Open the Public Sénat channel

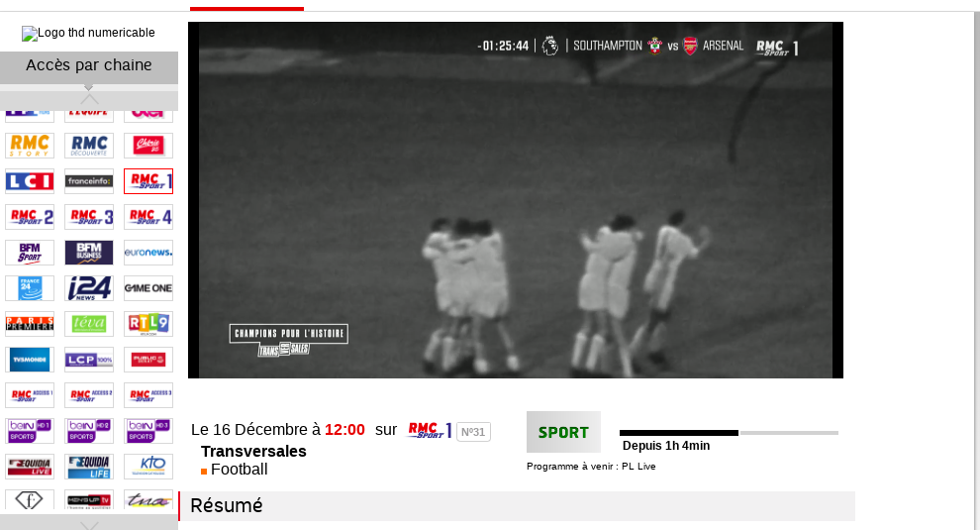click(148, 360)
